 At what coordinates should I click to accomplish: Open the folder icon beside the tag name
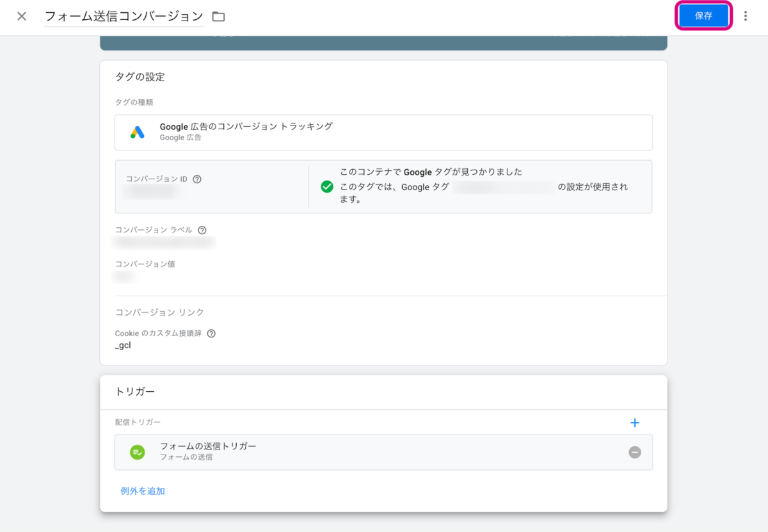[x=218, y=17]
